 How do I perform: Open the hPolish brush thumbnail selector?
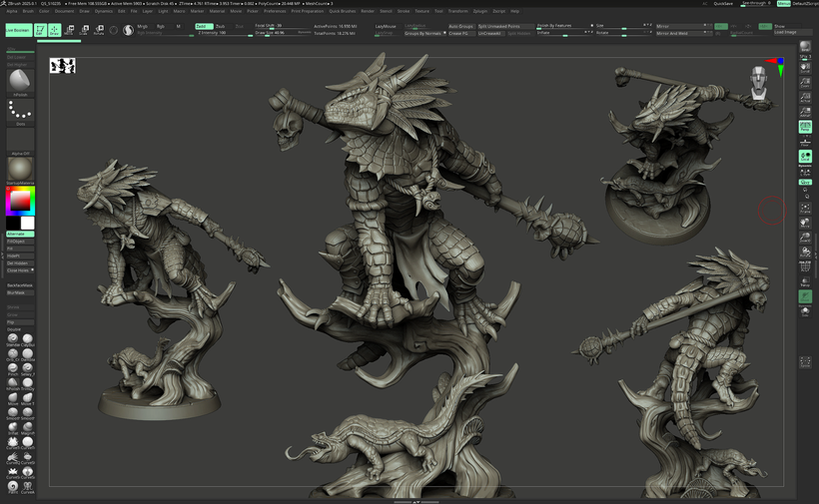click(20, 82)
